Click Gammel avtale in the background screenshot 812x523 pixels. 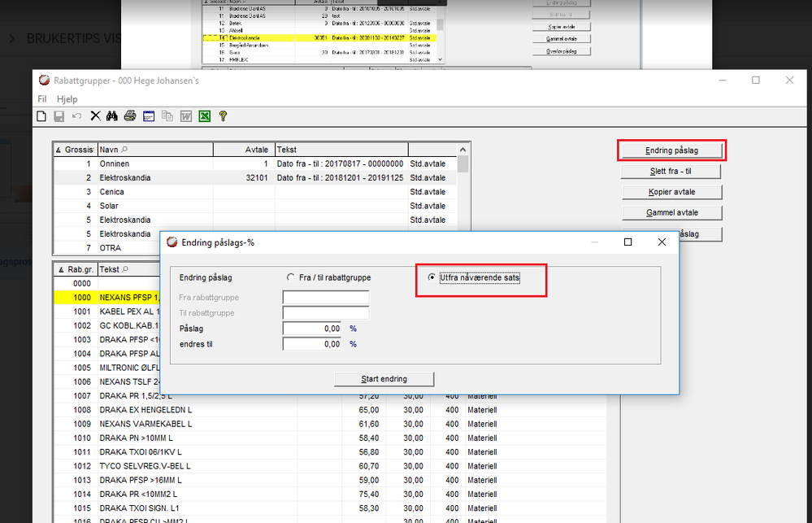[x=562, y=39]
